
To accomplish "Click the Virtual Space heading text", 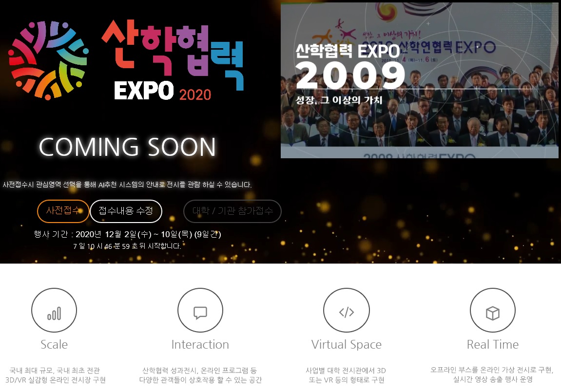I will (x=347, y=344).
